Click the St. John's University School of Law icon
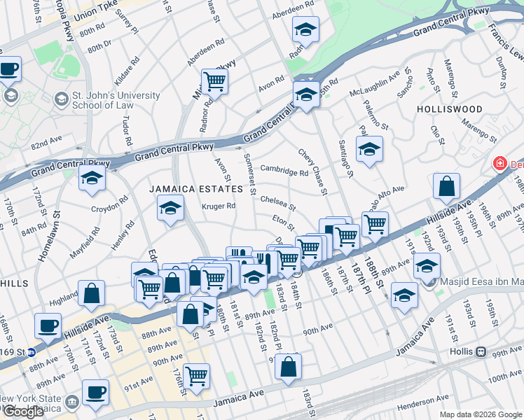 point(62,100)
